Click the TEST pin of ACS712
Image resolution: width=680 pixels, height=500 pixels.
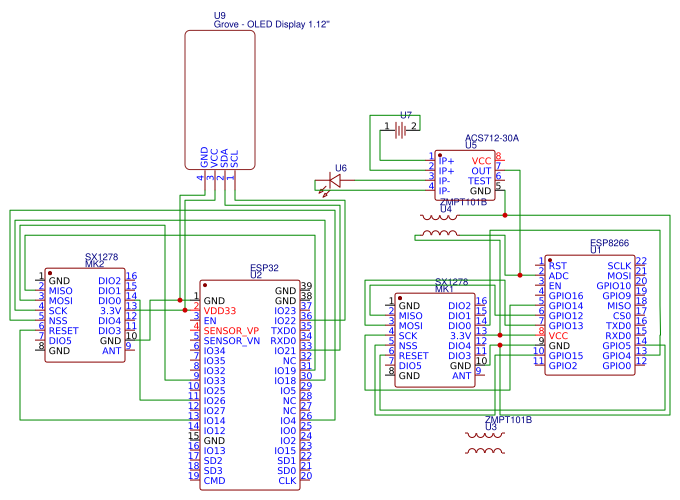(479, 181)
